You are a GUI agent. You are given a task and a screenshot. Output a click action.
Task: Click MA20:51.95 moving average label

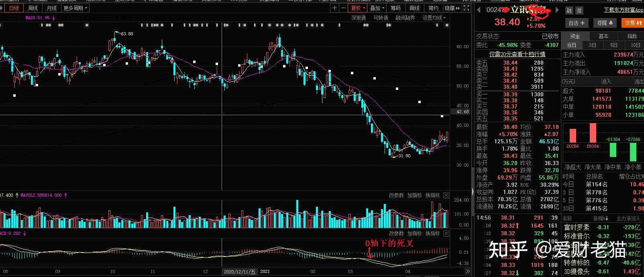[x=38, y=18]
